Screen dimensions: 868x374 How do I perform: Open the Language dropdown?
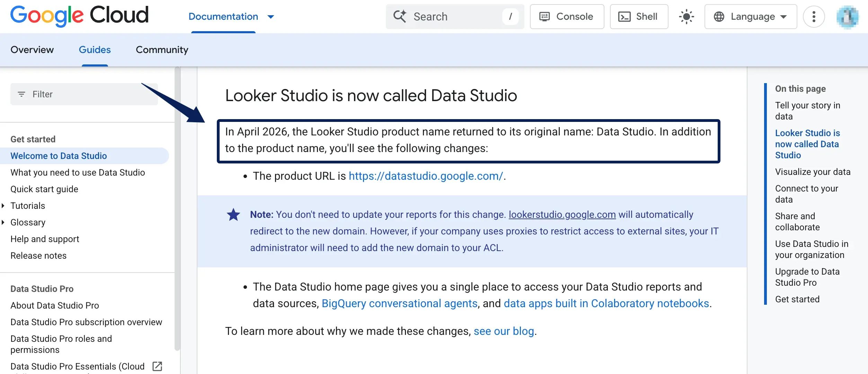[751, 17]
